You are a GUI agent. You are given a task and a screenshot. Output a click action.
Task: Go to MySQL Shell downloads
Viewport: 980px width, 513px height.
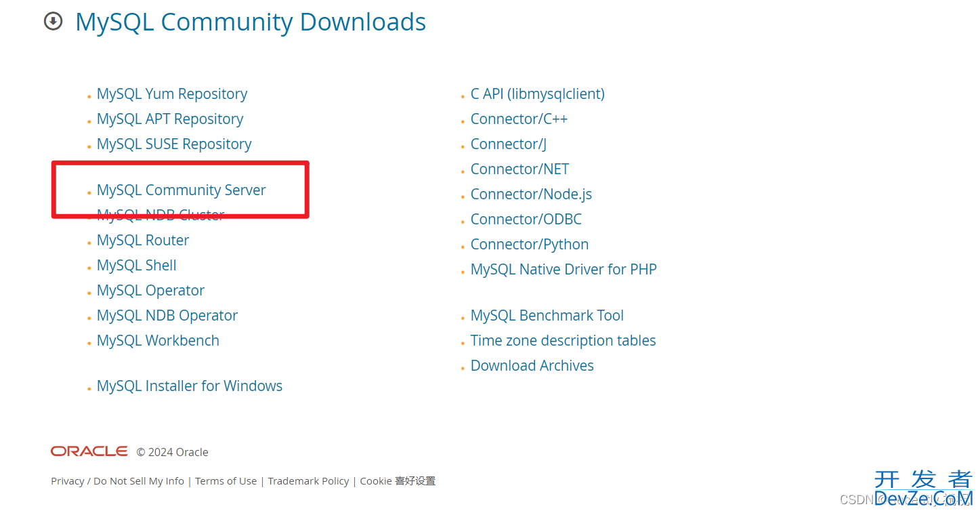(137, 265)
